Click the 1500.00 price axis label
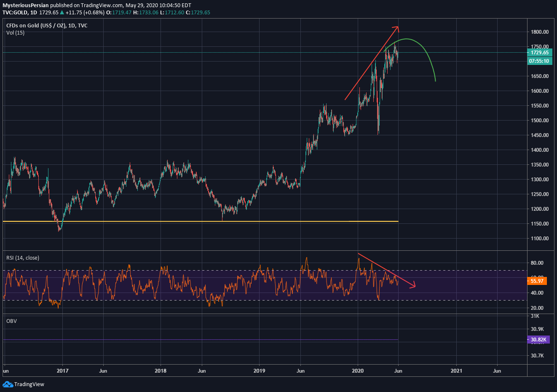The image size is (557, 392). (540, 121)
